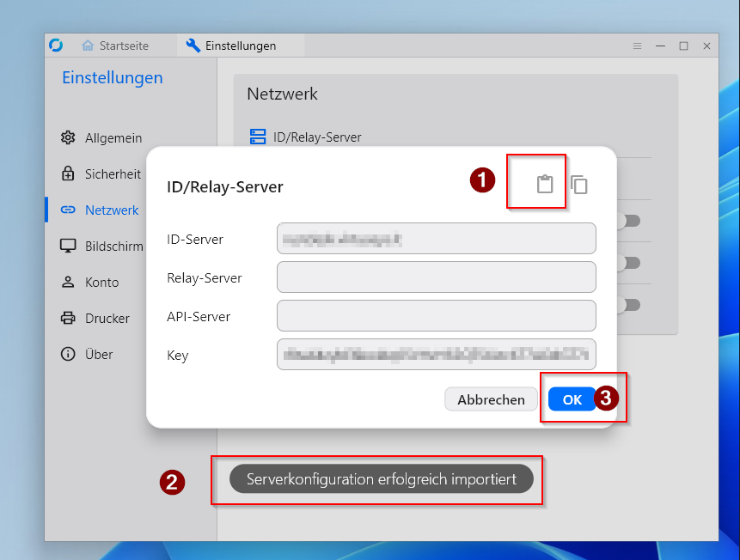Select the ID/Relay-Server server icon
The image size is (740, 560).
(257, 136)
